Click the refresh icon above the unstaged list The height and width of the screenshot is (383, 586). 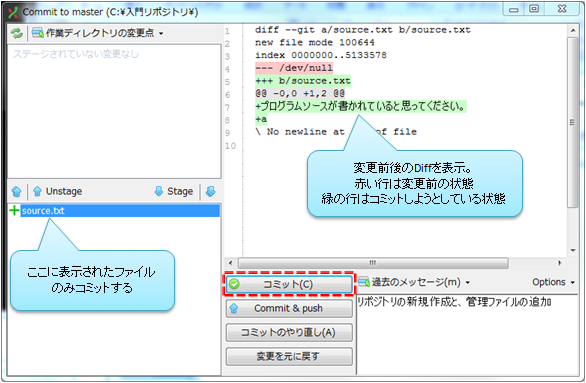16,33
